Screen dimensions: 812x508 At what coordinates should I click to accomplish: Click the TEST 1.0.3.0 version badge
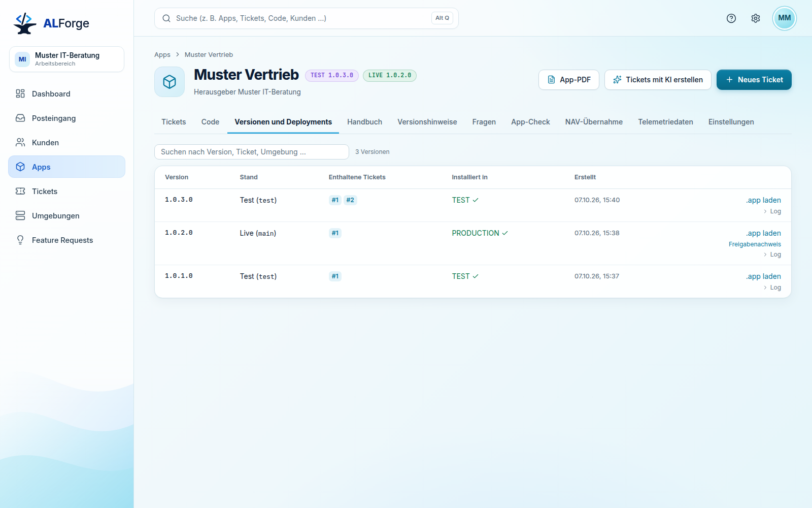click(x=332, y=75)
